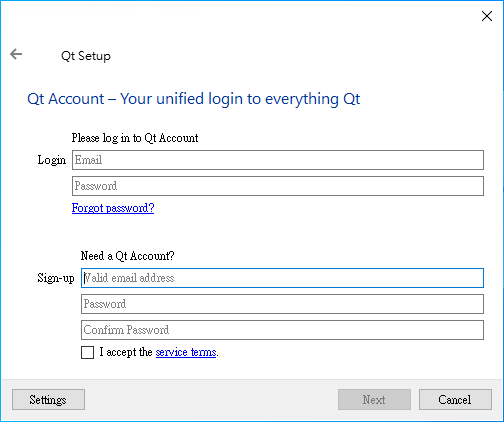Select the Sign-up Password field
This screenshot has height=422, width=504.
pos(282,304)
